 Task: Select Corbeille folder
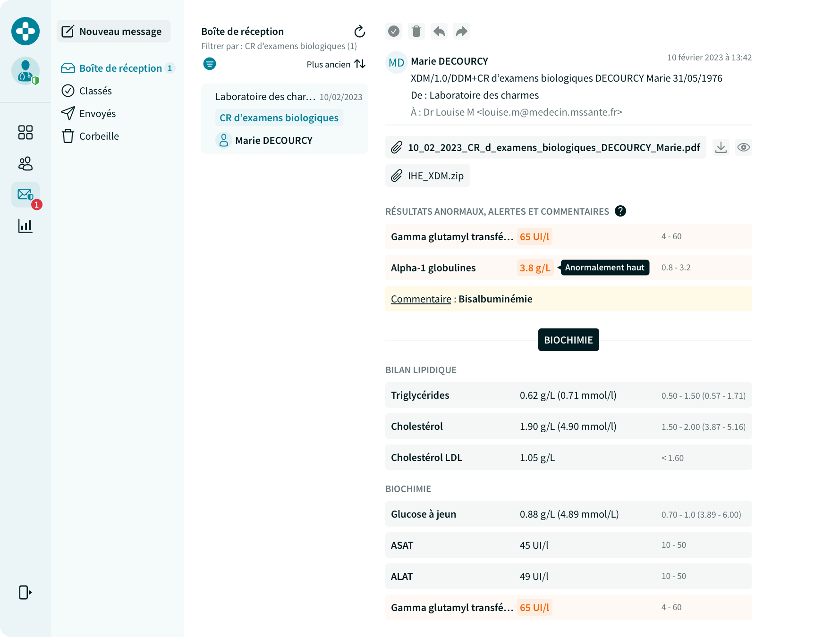(x=90, y=136)
